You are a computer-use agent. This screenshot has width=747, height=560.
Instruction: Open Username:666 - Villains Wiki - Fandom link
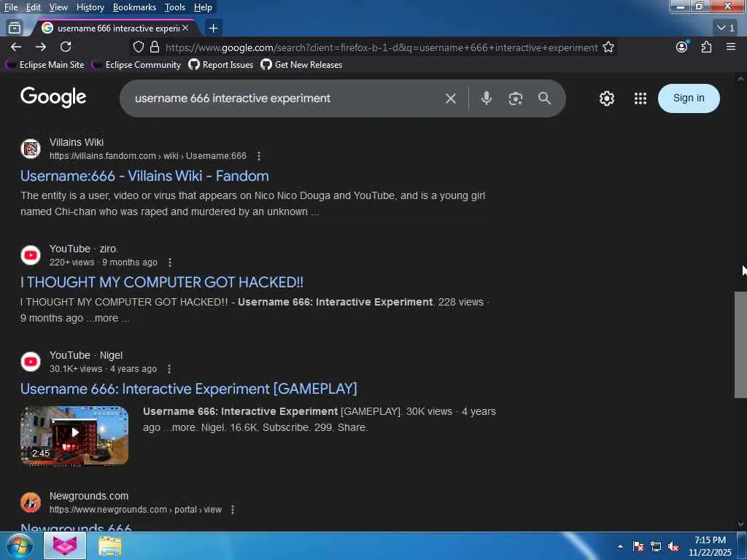(x=144, y=176)
